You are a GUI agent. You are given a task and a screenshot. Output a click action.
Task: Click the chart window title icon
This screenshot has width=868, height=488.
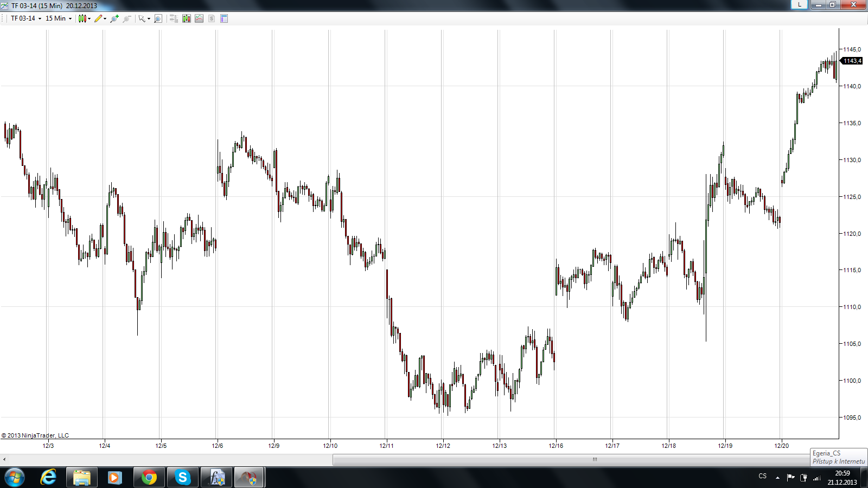pos(4,5)
